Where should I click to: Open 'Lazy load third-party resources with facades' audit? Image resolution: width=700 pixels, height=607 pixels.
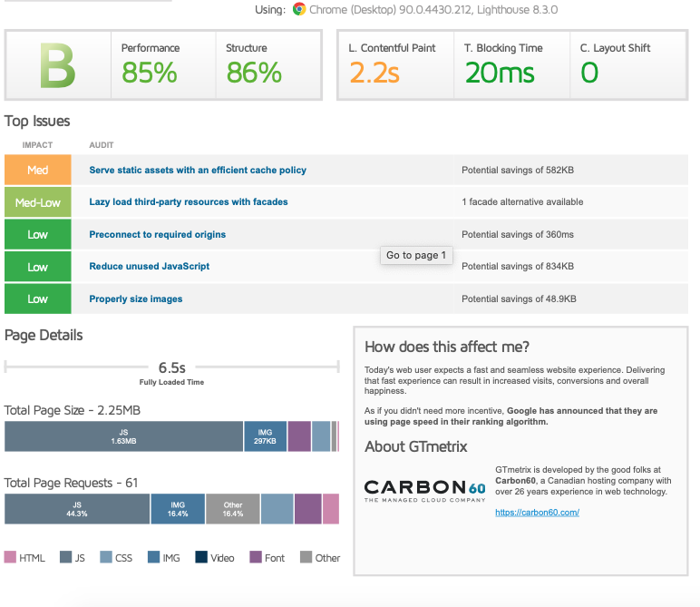click(189, 202)
